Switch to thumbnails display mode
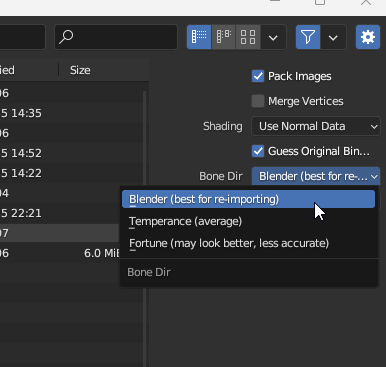The image size is (386, 367). [x=248, y=37]
